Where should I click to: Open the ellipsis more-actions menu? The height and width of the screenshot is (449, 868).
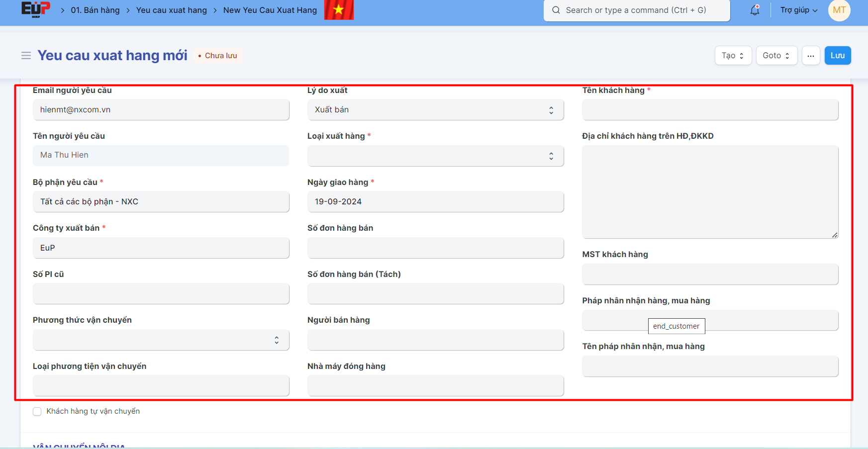811,55
